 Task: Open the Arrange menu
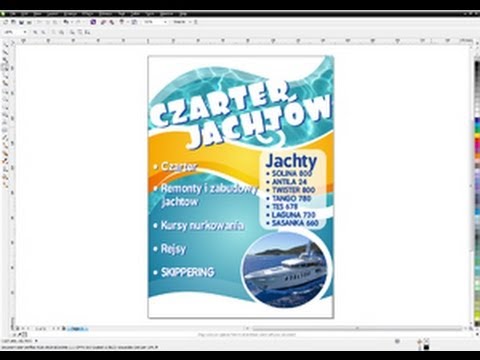69,14
